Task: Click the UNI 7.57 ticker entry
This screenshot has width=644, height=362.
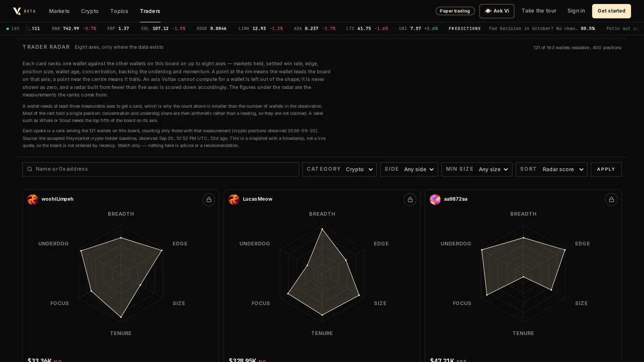Action: pyautogui.click(x=418, y=29)
